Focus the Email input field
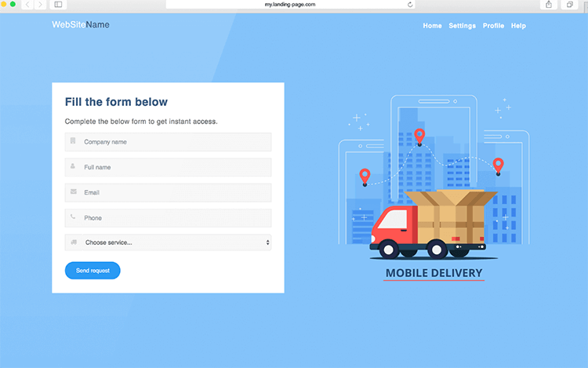Viewport: 588px width, 368px height. pyautogui.click(x=168, y=192)
